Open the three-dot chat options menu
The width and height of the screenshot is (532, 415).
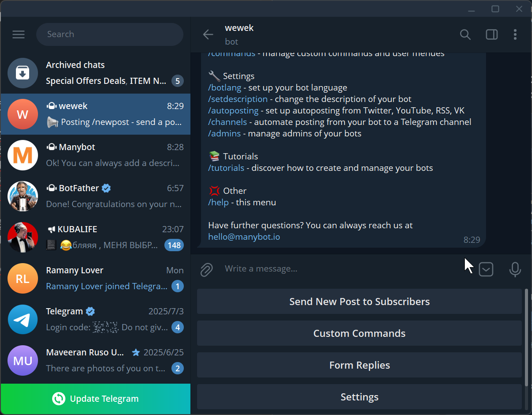[515, 34]
